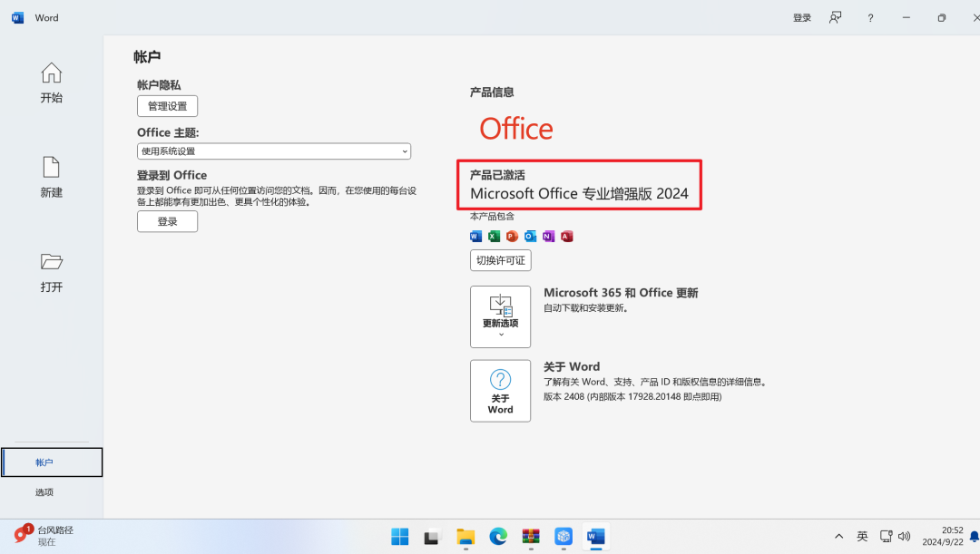Screen dimensions: 980x554
Task: Click the Excel icon under 本产品包含
Action: tap(495, 236)
